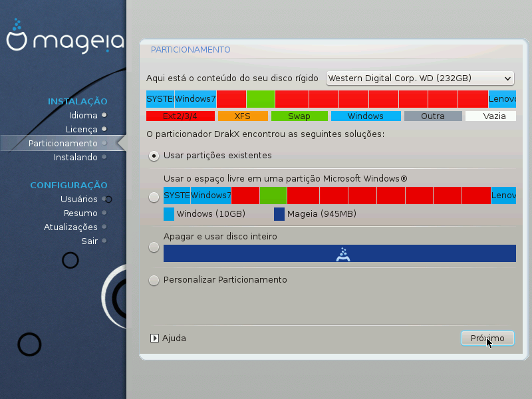
Task: Click the Windows blue legend swatch
Action: 366,116
